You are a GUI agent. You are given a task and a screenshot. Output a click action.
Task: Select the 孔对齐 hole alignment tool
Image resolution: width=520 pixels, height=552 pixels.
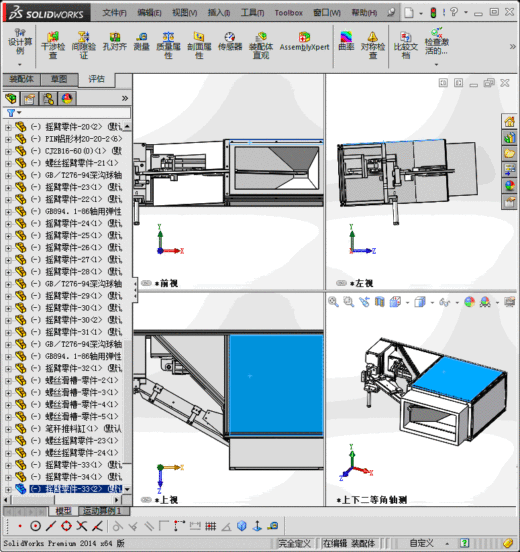(114, 41)
